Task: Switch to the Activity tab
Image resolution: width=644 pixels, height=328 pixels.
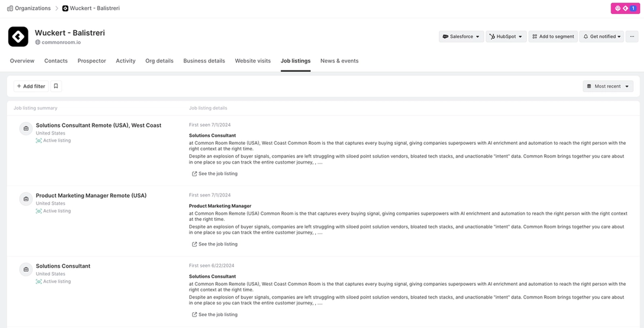Action: tap(126, 61)
